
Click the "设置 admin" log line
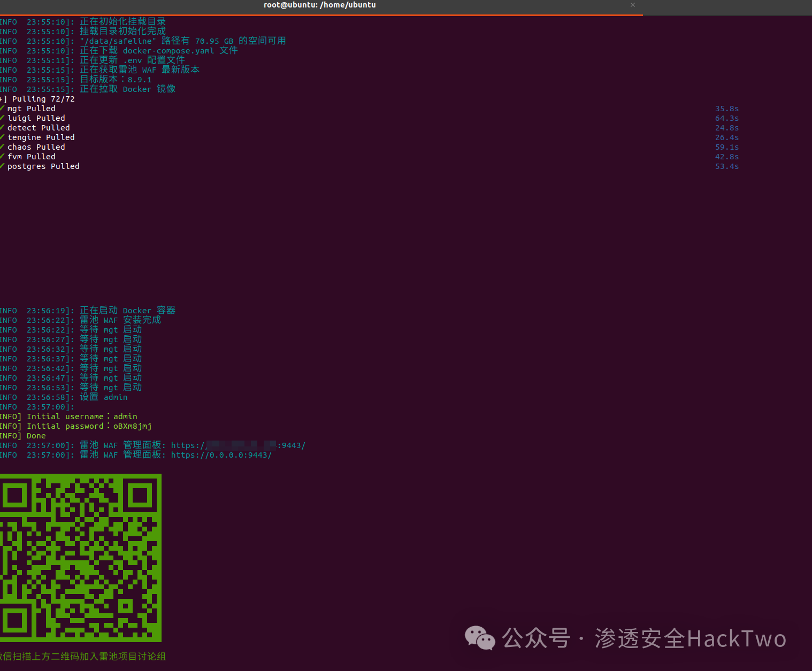click(64, 397)
